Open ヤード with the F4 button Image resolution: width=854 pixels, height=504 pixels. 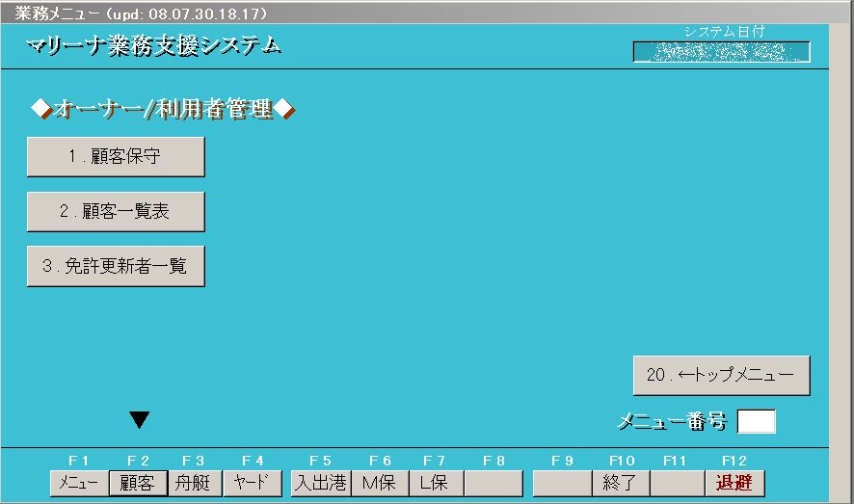click(x=252, y=483)
